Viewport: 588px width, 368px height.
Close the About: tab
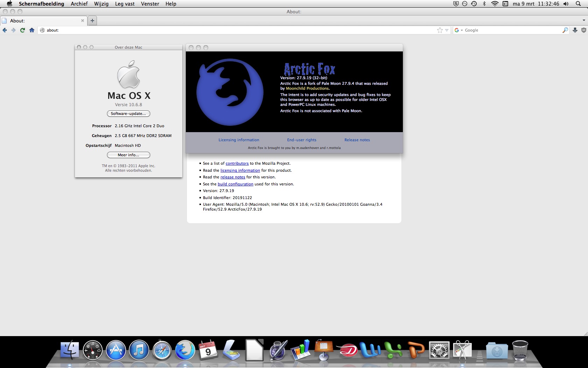pos(83,21)
